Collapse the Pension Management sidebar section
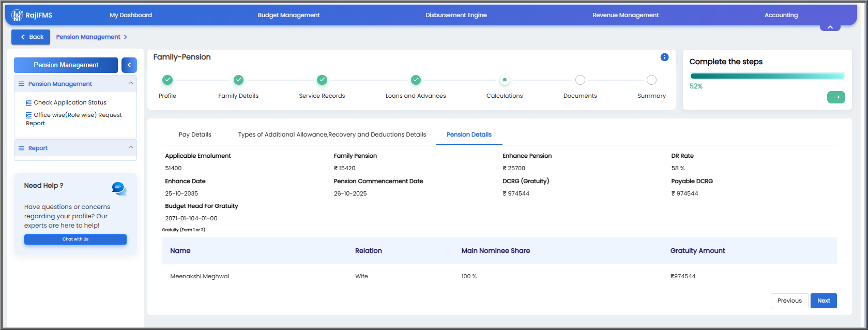 (131, 83)
